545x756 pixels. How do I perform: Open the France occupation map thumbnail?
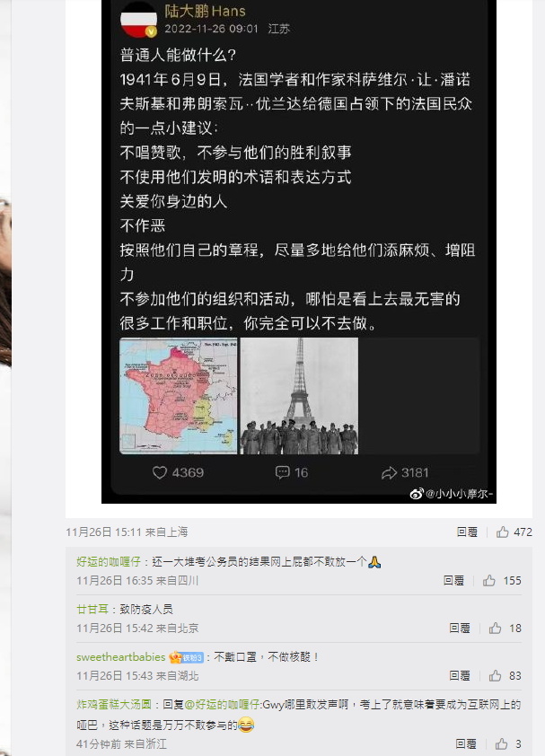point(179,396)
